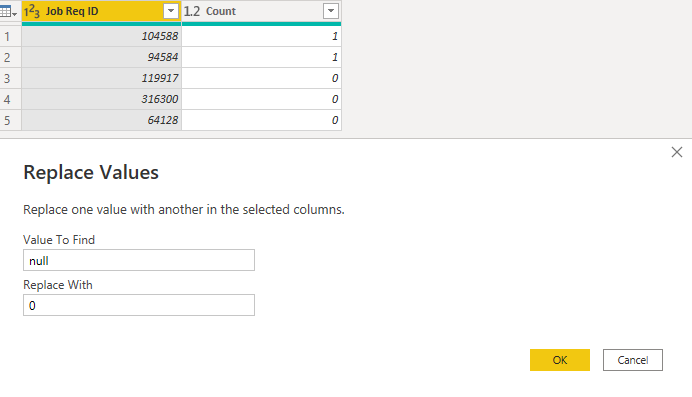
Task: Select the cell with 94584
Action: (x=102, y=57)
